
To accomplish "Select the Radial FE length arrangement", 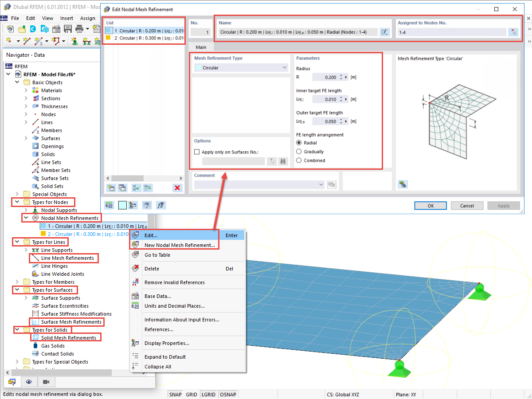I will [x=299, y=143].
